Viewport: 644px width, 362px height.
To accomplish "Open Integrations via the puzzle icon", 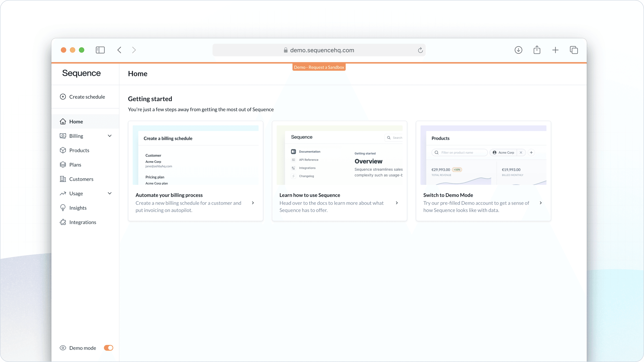I will tap(63, 222).
